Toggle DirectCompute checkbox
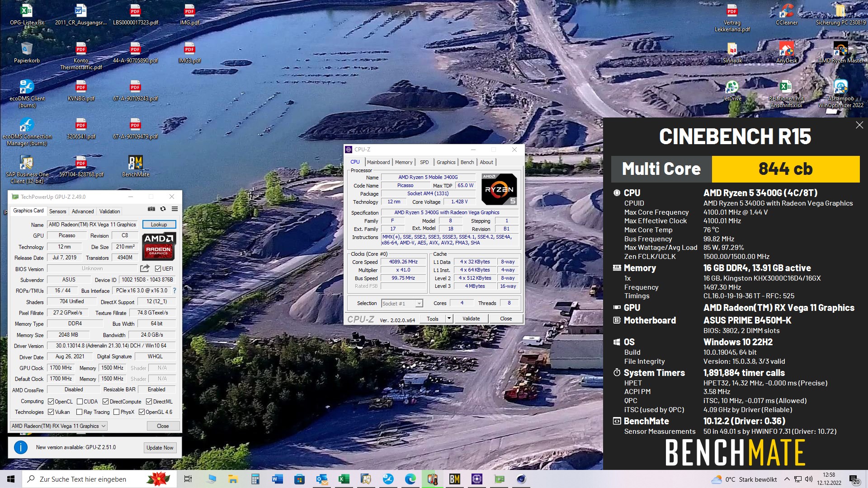This screenshot has height=488, width=868. pos(105,401)
